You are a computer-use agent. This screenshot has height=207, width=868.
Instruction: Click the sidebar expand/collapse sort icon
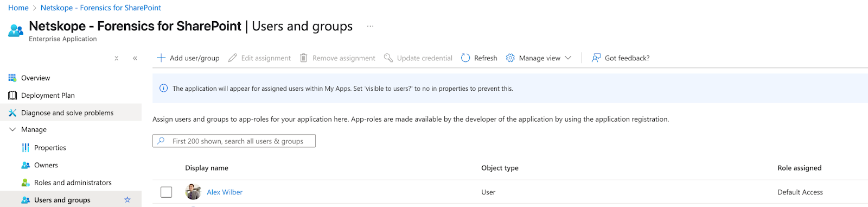[117, 58]
